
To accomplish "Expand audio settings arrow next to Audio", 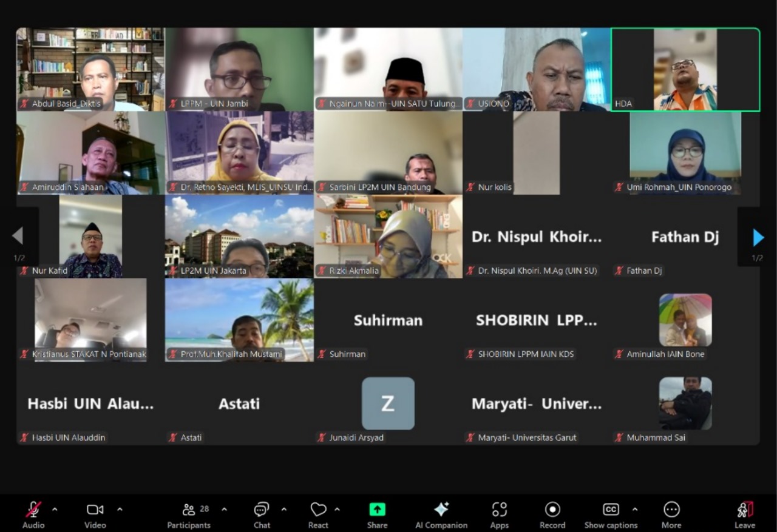I will (x=55, y=510).
